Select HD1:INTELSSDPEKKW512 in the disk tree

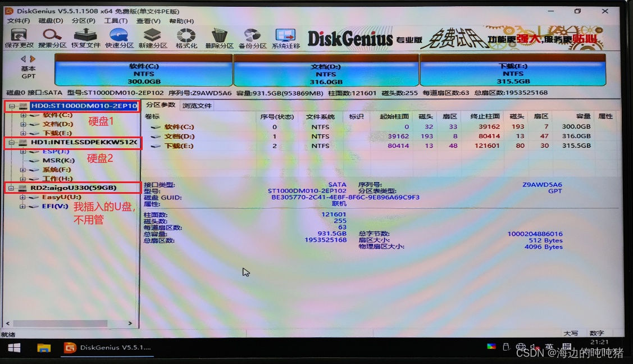(84, 142)
